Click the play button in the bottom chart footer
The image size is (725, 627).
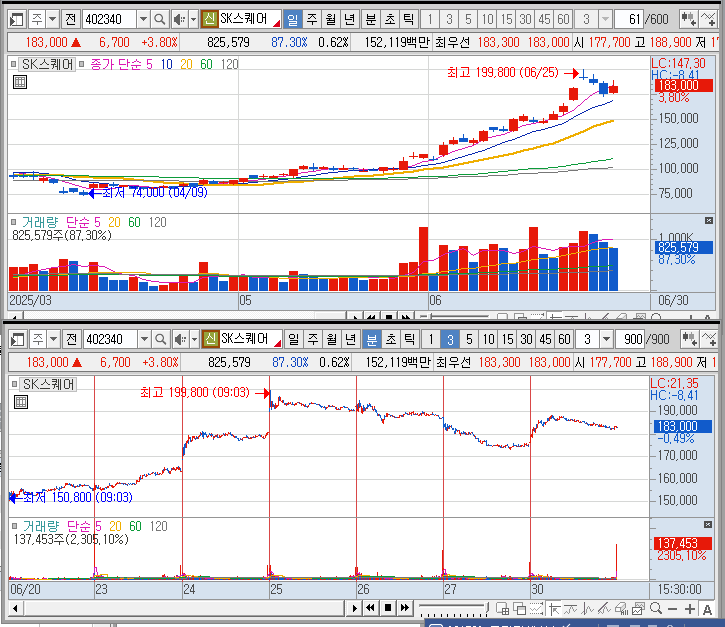[x=354, y=608]
